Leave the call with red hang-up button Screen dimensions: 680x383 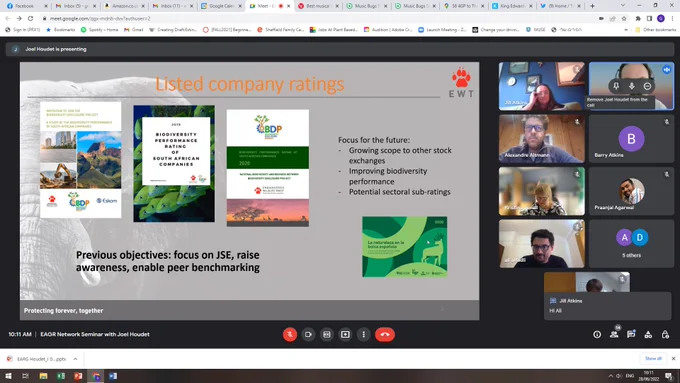tap(385, 334)
